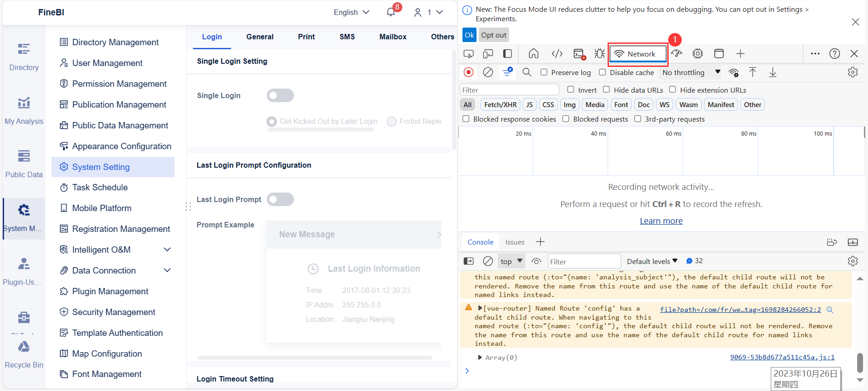Select Get Kicked Out by Later Login
Screen dimensions: 868x391
pyautogui.click(x=272, y=121)
